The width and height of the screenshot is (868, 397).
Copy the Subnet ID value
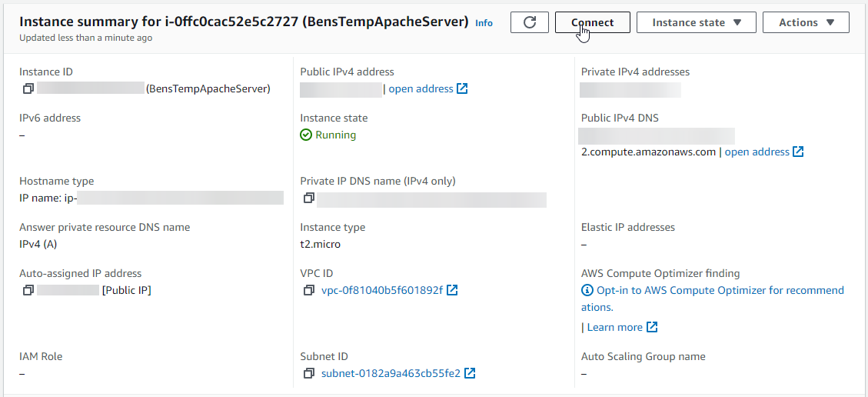pyautogui.click(x=309, y=373)
